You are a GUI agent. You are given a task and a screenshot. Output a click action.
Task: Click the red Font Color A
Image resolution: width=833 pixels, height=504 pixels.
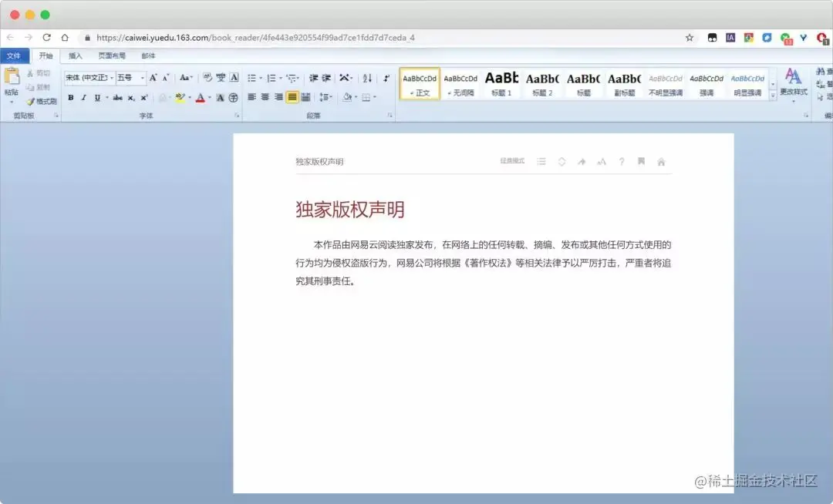[x=201, y=98]
